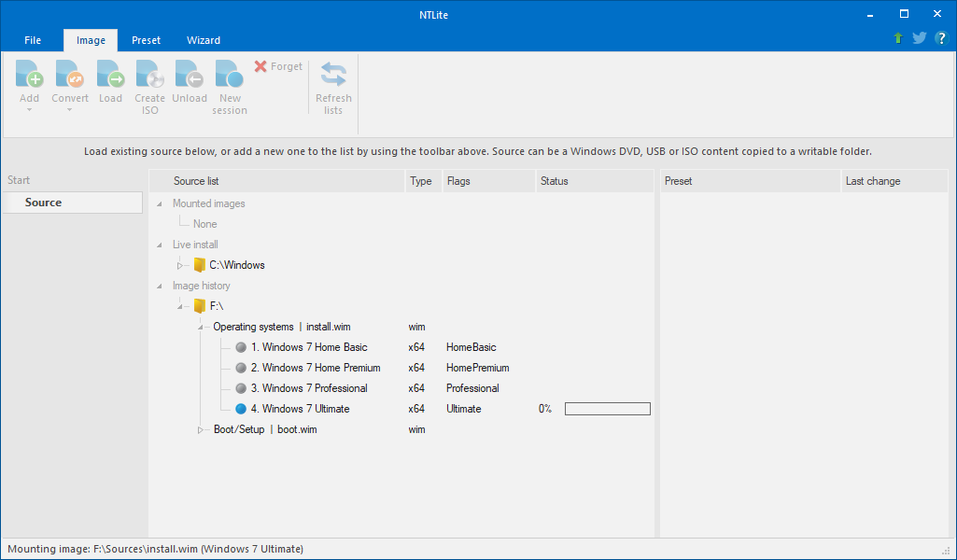Click blue status dot of Ultimate
Screen dimensions: 957x560
tap(241, 409)
